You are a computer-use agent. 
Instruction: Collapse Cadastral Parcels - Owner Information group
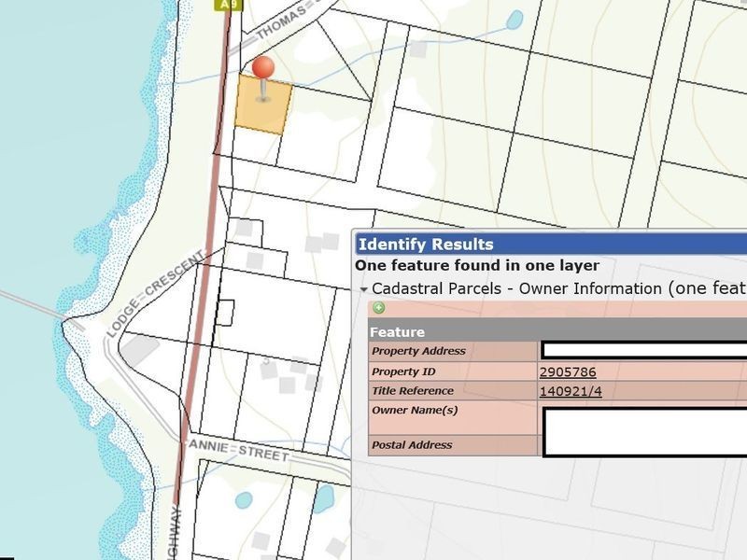click(x=364, y=289)
